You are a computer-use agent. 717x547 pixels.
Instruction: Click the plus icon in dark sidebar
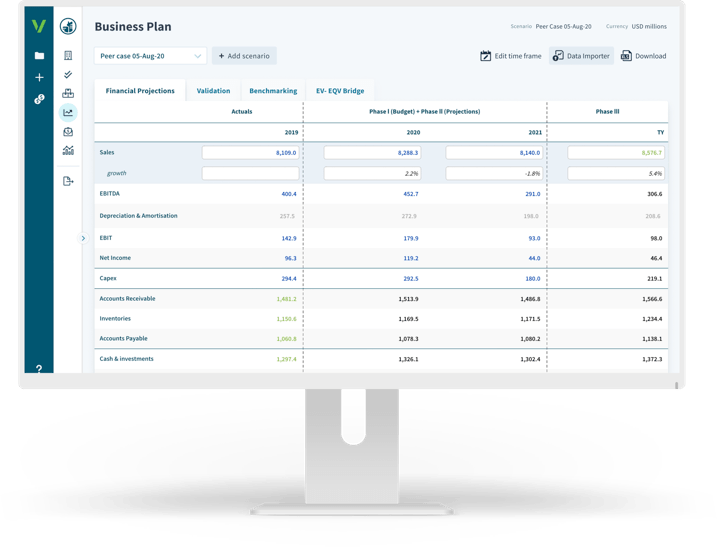pyautogui.click(x=39, y=77)
